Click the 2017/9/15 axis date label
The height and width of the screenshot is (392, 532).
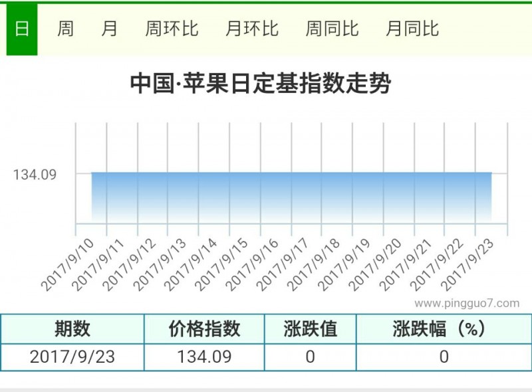click(221, 264)
